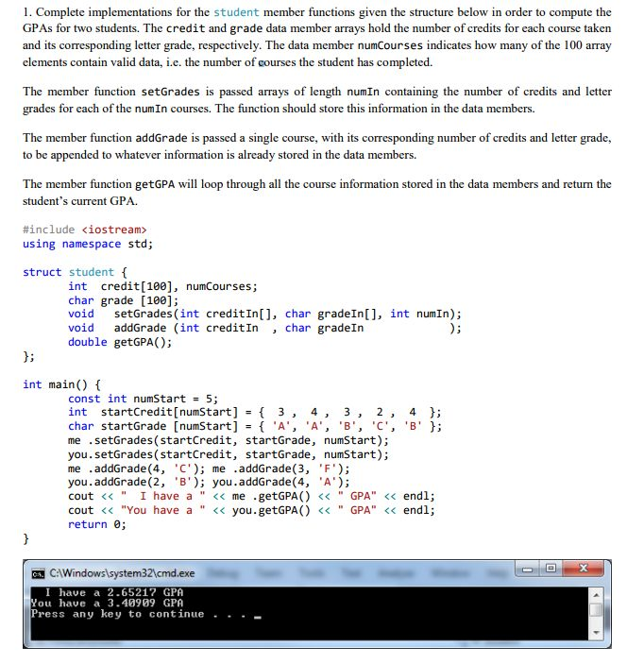Click the console scrollbar up arrow
The width and height of the screenshot is (644, 664).
tap(596, 594)
